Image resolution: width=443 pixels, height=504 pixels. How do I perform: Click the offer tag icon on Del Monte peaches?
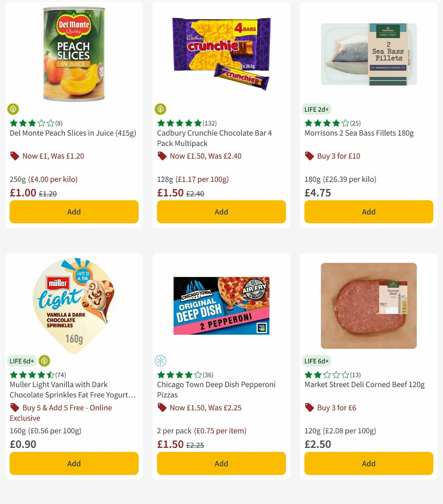coord(14,156)
